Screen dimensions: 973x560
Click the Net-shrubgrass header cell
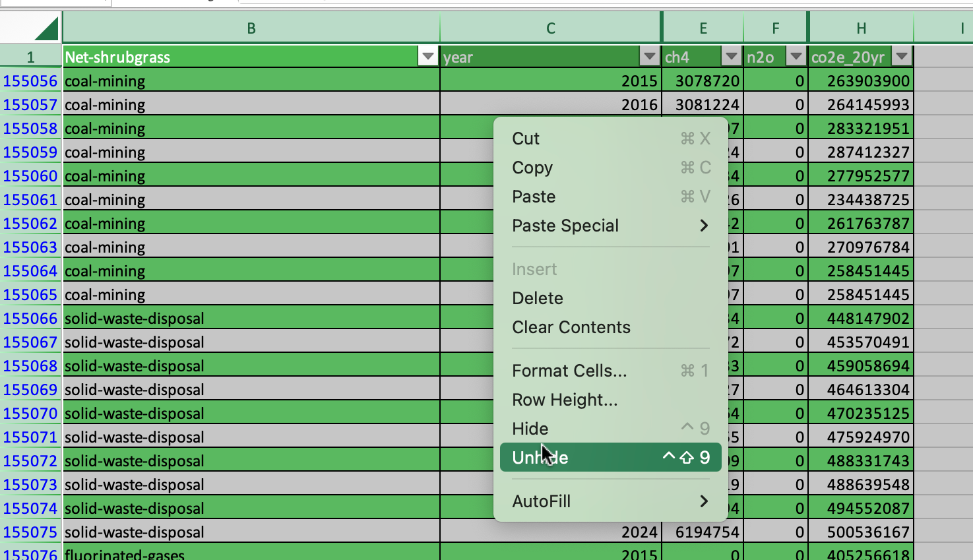pos(251,57)
